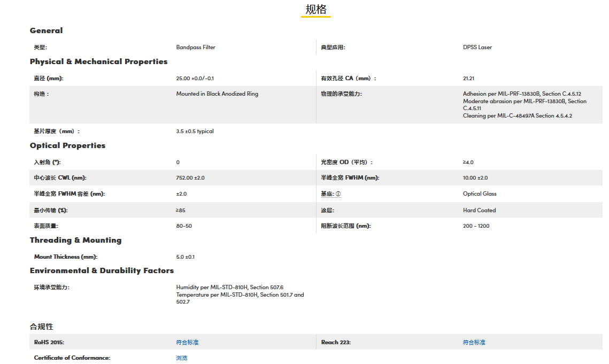Click the General section heading
This screenshot has height=364, width=609.
tap(46, 30)
